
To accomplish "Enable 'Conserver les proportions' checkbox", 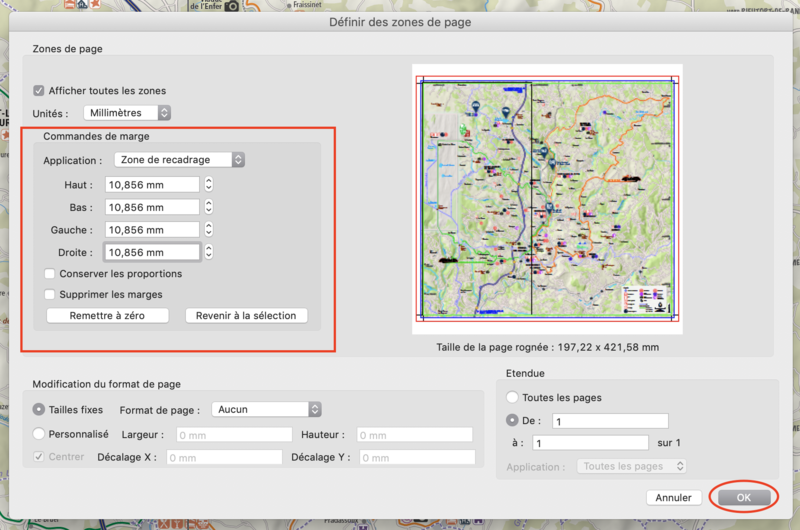I will coord(50,273).
